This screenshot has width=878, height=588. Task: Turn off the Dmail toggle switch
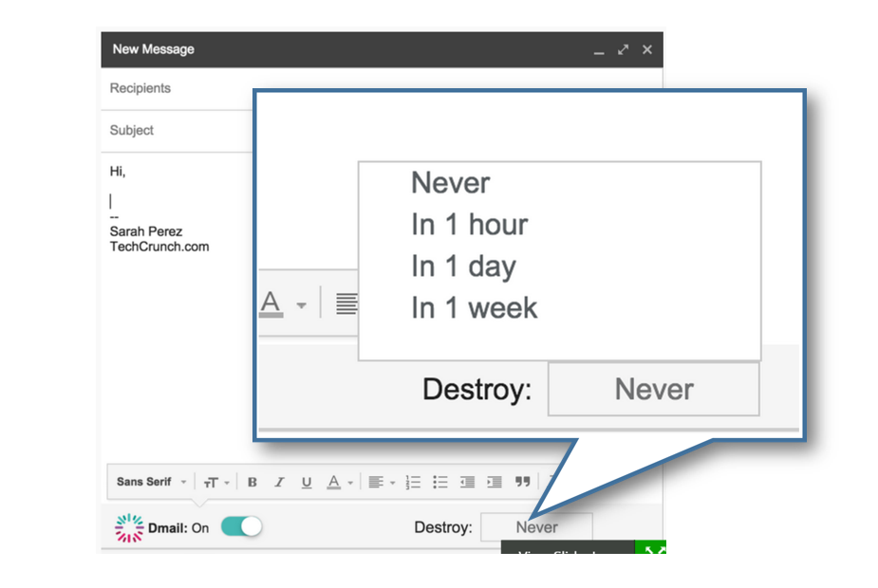(241, 527)
